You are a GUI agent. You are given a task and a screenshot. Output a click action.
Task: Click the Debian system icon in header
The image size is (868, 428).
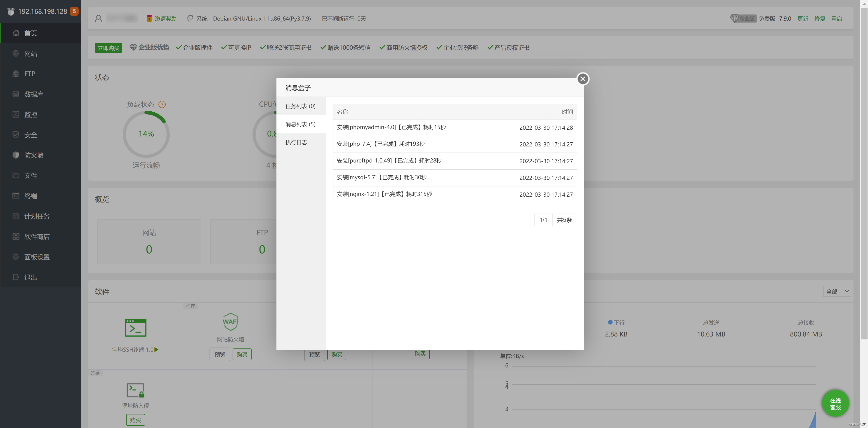click(190, 18)
